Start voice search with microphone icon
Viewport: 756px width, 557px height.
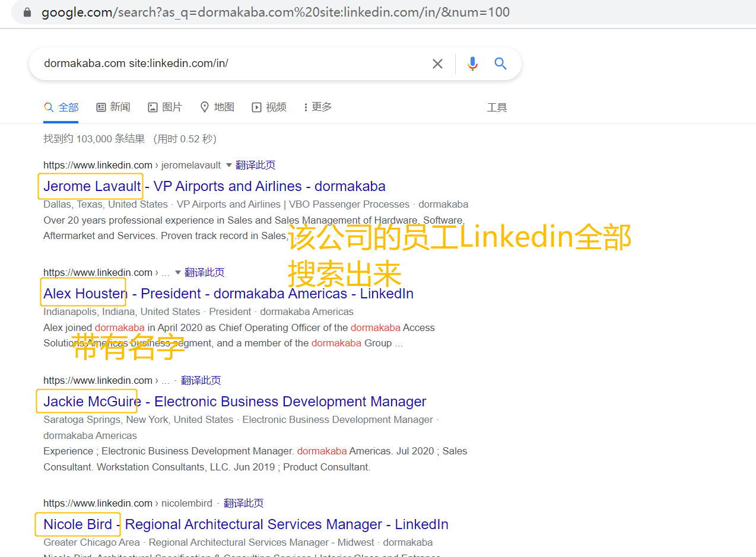472,63
